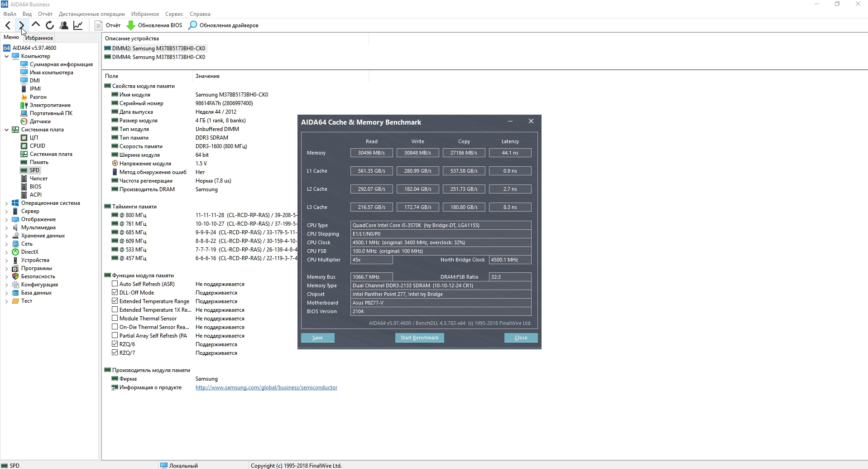Open user management via the person icon

tap(64, 25)
